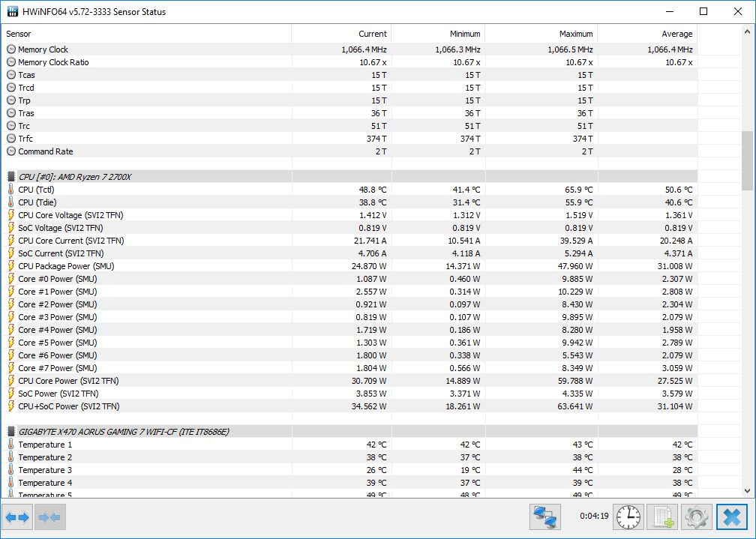Screen dimensions: 756x539
Task: Click Temperature 1 thermometer icon
Action: pyautogui.click(x=11, y=445)
